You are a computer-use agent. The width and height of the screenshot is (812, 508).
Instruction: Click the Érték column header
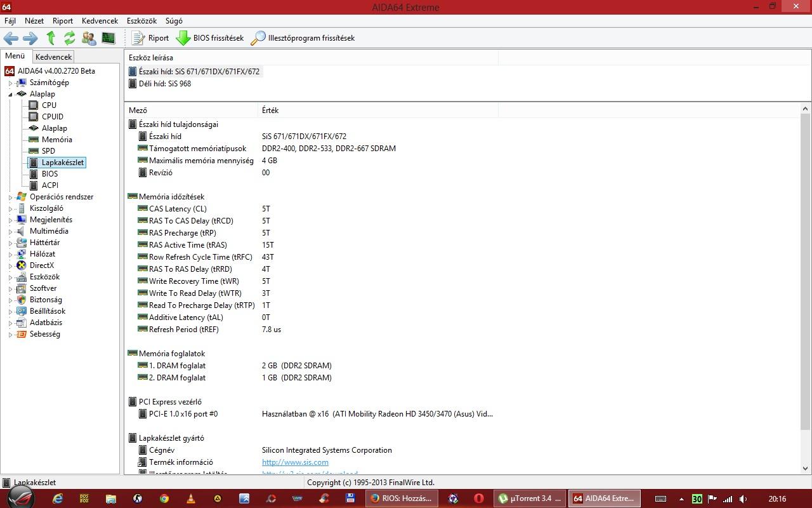378,110
